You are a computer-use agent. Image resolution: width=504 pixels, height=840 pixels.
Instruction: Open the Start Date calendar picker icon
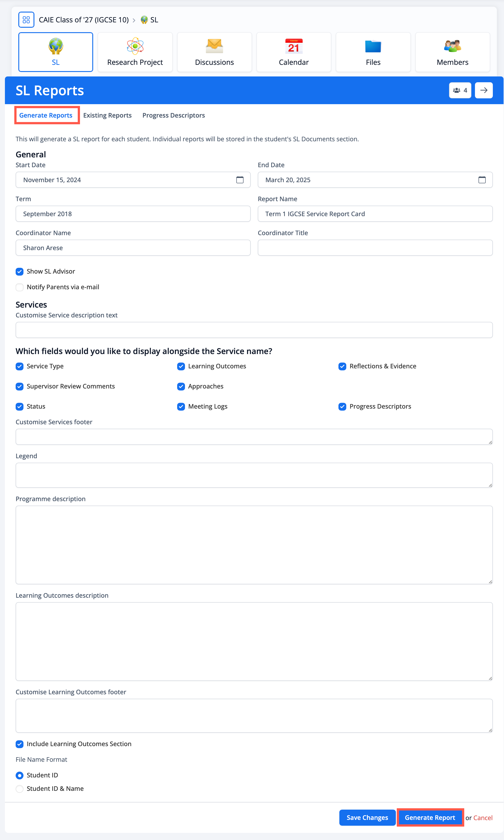[240, 180]
